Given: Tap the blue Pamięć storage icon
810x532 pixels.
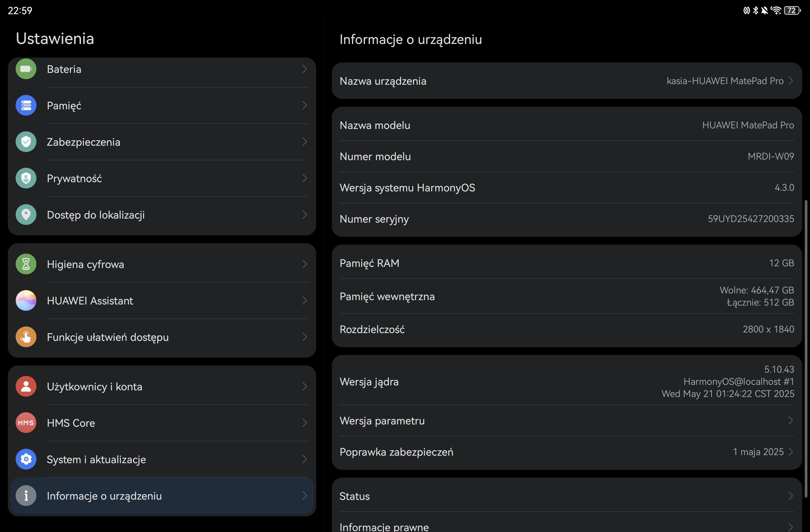Looking at the screenshot, I should [x=26, y=106].
